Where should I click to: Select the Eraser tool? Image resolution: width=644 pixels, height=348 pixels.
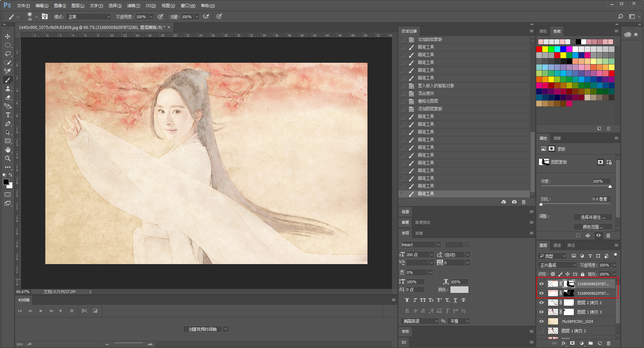pos(8,97)
